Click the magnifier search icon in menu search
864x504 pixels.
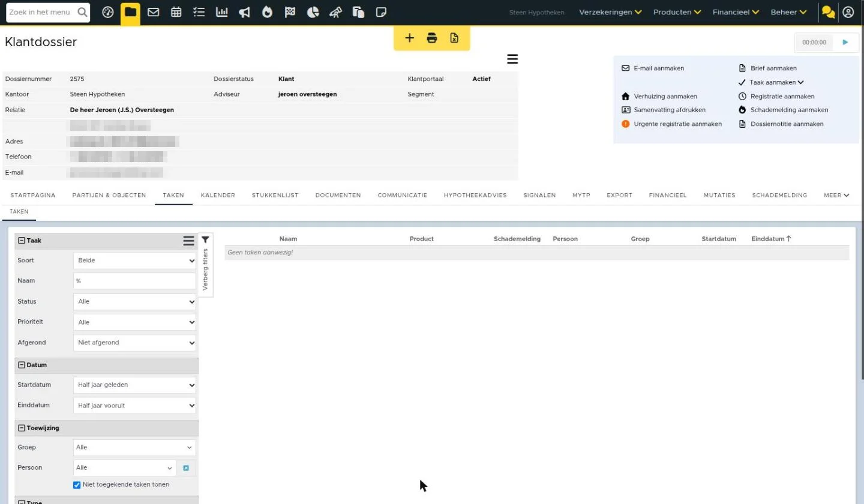tap(83, 12)
